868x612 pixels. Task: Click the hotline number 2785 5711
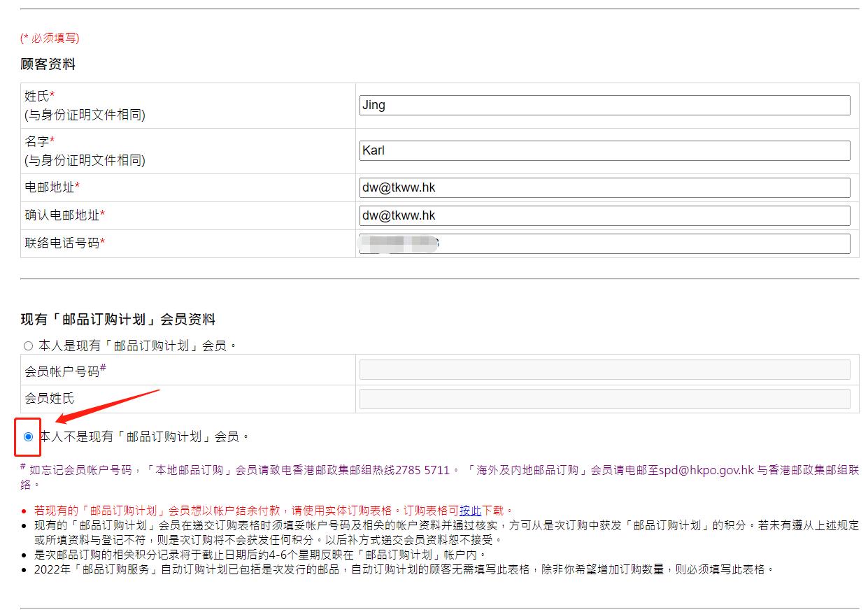point(422,470)
